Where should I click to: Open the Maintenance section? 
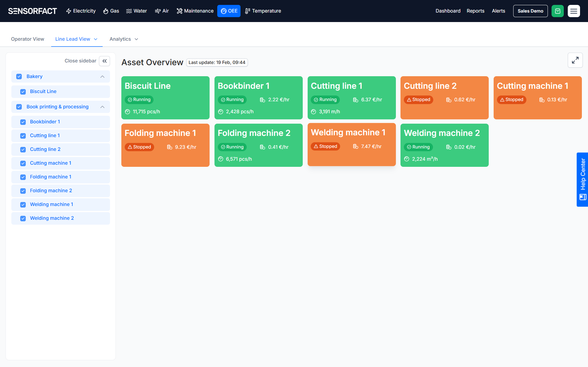point(195,11)
